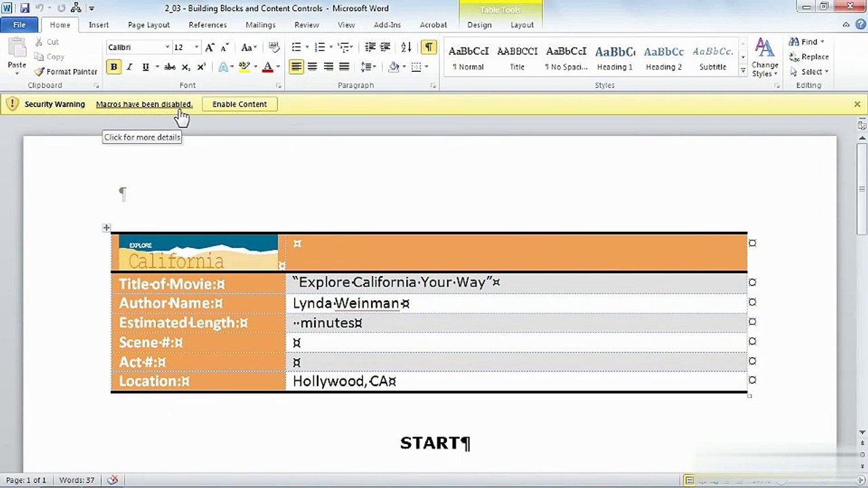
Task: Apply the Shading paint bucket color
Action: [393, 67]
